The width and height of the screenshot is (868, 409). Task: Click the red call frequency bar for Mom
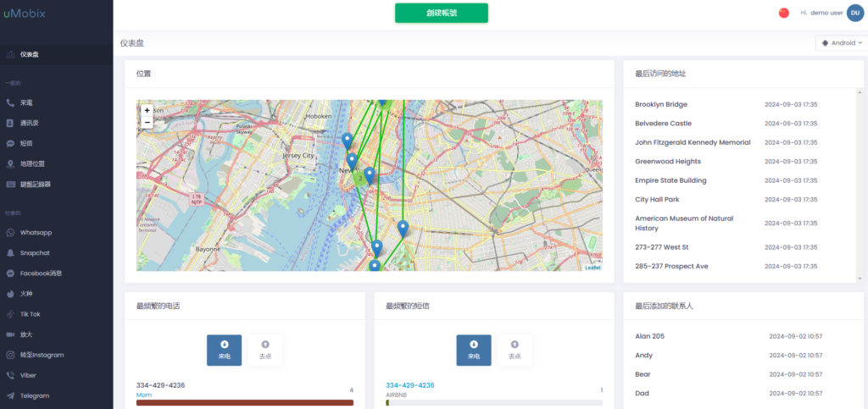click(245, 403)
